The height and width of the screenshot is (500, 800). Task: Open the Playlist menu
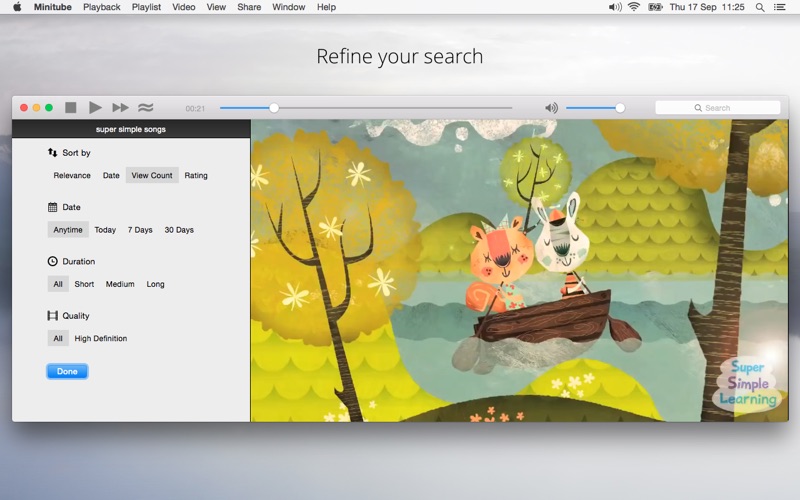146,7
